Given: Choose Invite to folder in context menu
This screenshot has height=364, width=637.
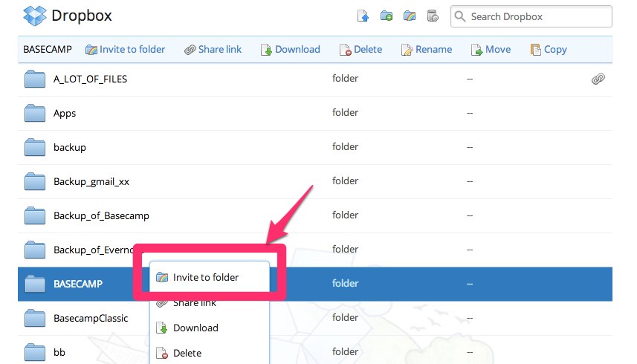Looking at the screenshot, I should coord(209,278).
